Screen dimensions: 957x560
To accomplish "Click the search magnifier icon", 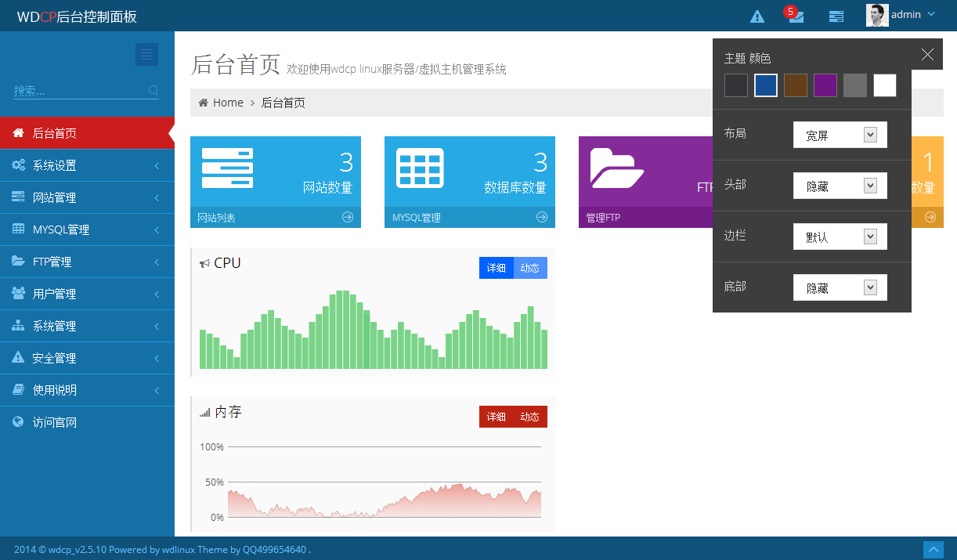I will (153, 90).
